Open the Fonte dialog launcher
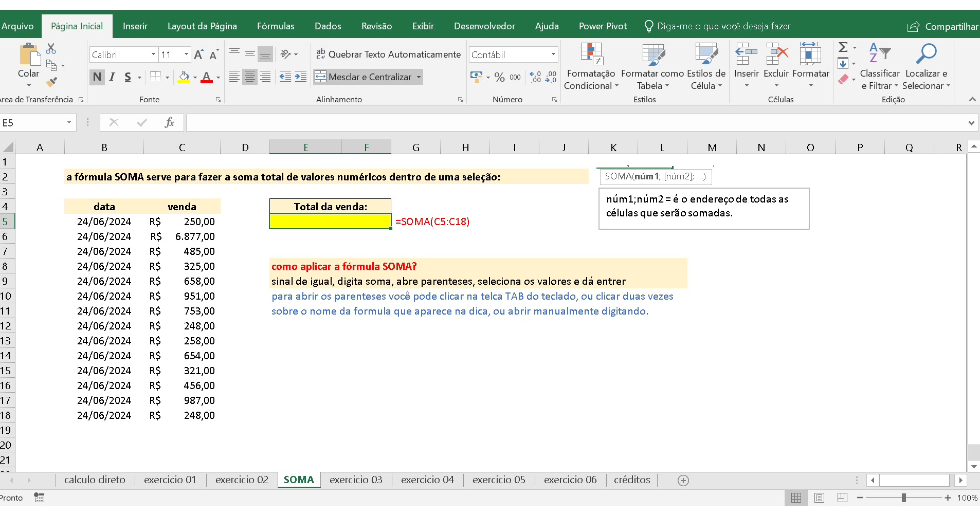This screenshot has width=980, height=515. (219, 100)
